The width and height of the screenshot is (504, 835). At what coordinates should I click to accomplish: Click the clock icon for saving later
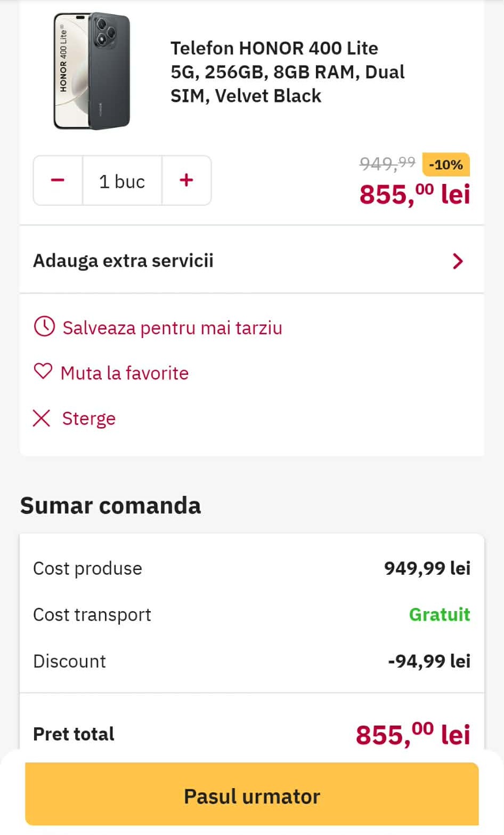pyautogui.click(x=44, y=326)
